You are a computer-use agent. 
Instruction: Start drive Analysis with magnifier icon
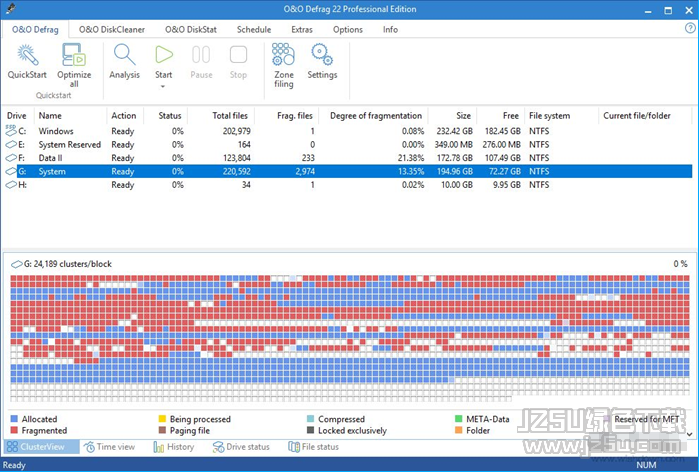tap(124, 54)
